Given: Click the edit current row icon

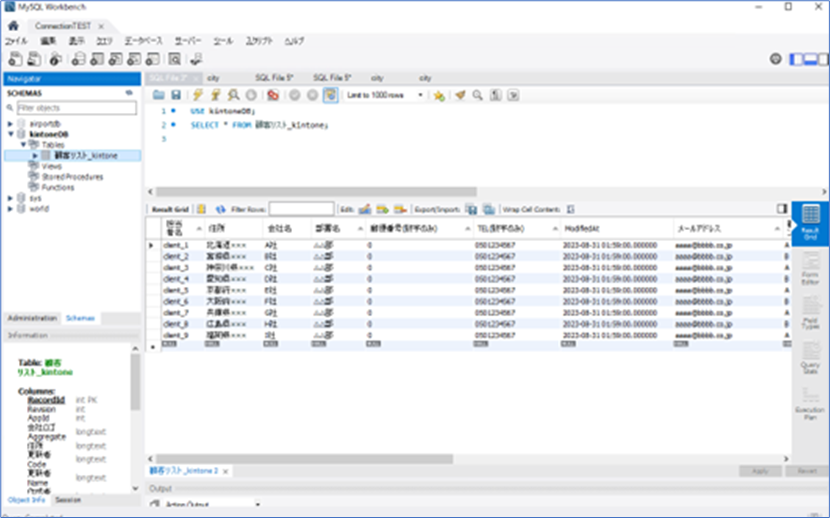Looking at the screenshot, I should [365, 210].
